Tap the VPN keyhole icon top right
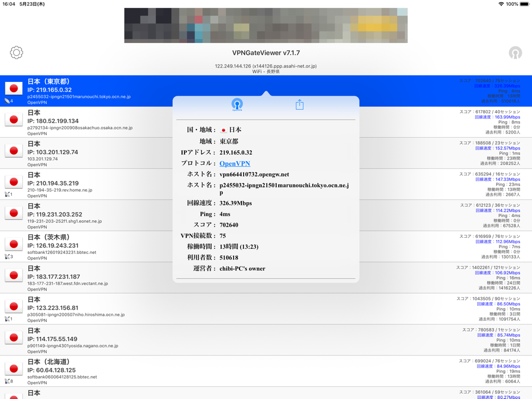The image size is (532, 399). click(515, 53)
